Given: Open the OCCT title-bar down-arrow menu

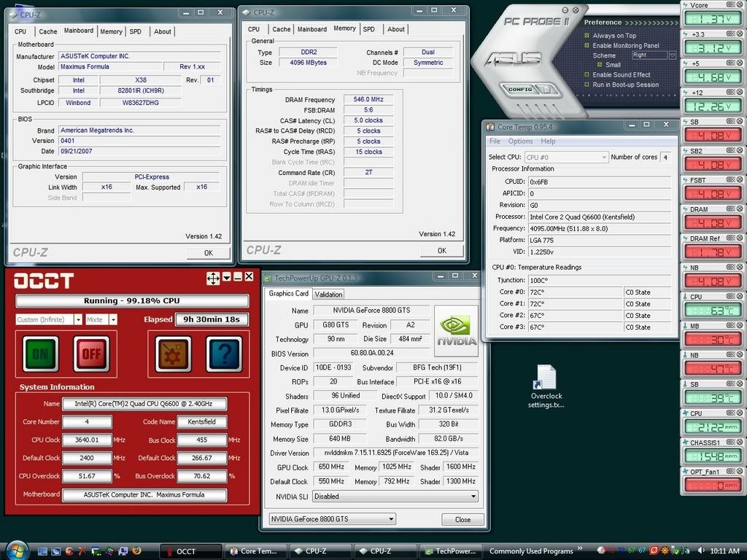Looking at the screenshot, I should coord(227,277).
